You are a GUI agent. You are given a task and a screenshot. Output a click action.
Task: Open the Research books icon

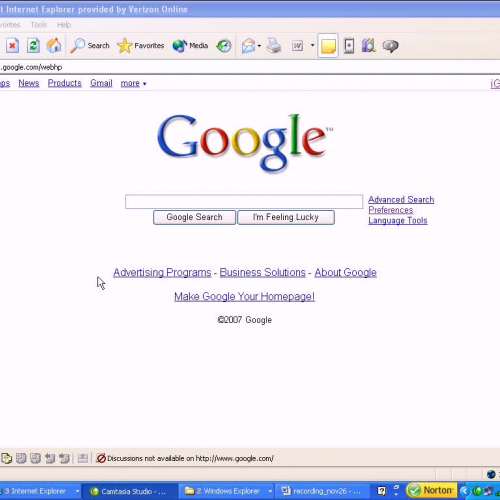(369, 46)
